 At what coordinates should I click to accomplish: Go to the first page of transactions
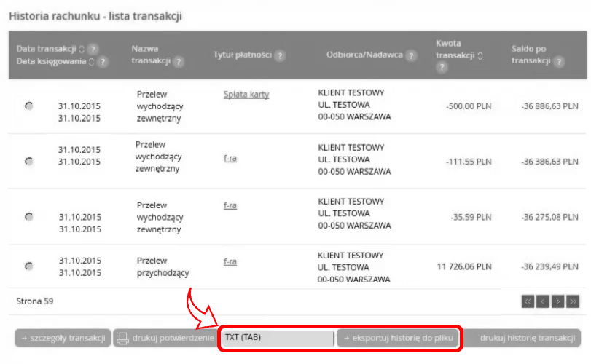click(x=528, y=301)
